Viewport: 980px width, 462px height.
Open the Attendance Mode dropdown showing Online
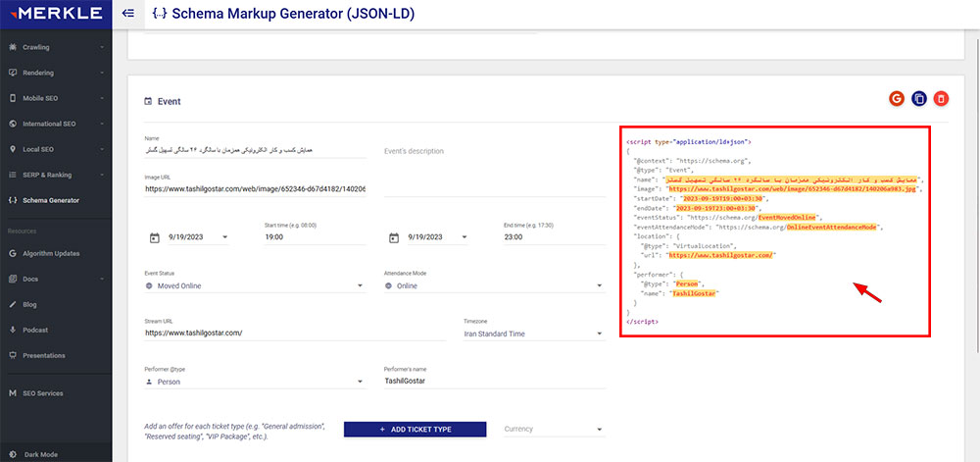click(x=495, y=285)
